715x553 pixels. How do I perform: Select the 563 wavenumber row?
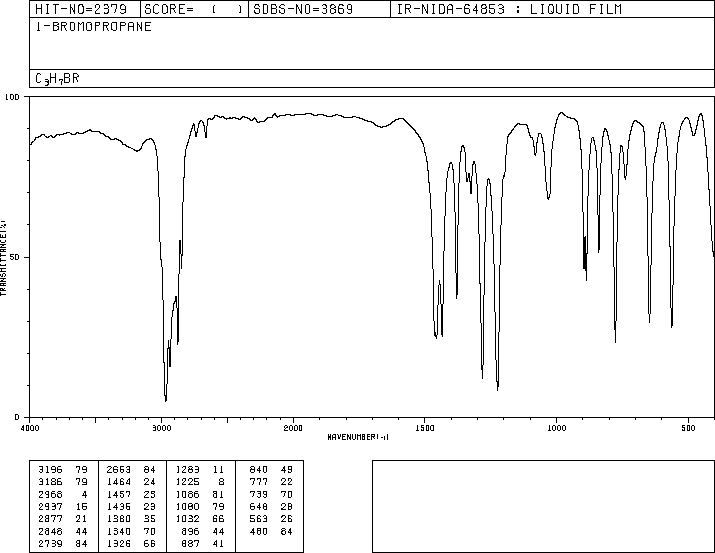tap(271, 519)
